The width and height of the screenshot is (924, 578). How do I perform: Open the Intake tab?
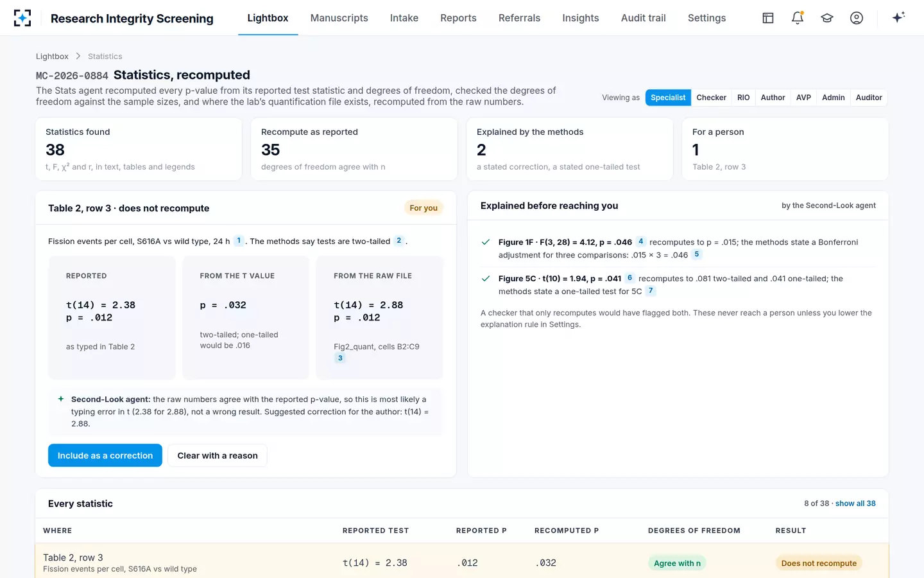[404, 18]
